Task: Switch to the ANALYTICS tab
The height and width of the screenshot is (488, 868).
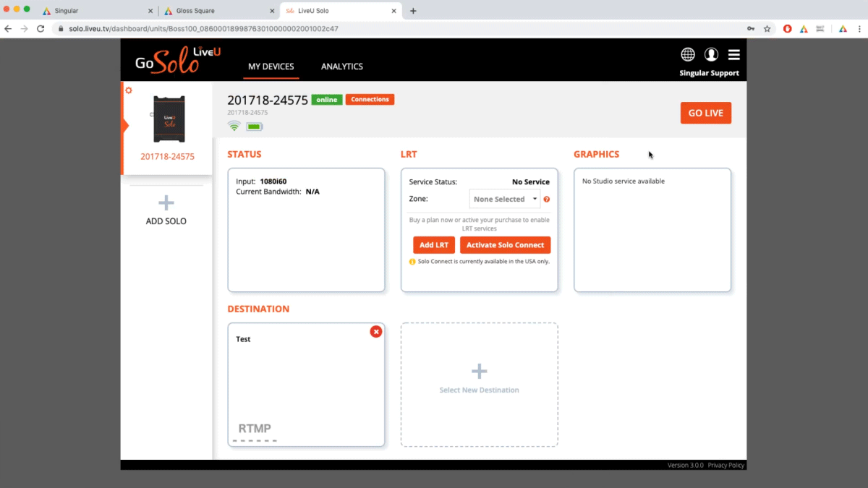Action: [x=342, y=67]
